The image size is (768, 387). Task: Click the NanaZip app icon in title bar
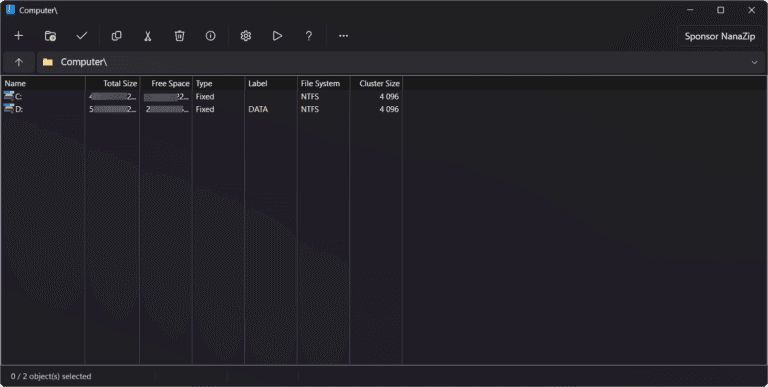click(10, 9)
